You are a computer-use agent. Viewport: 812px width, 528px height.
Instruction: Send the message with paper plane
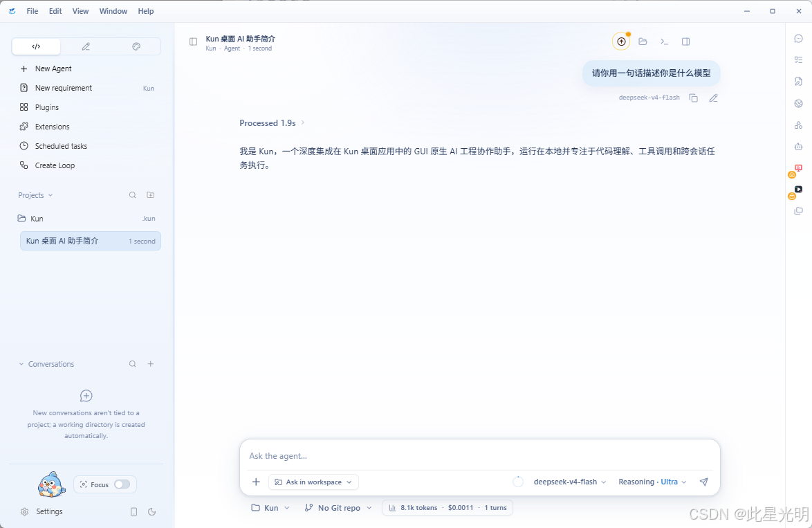click(704, 482)
